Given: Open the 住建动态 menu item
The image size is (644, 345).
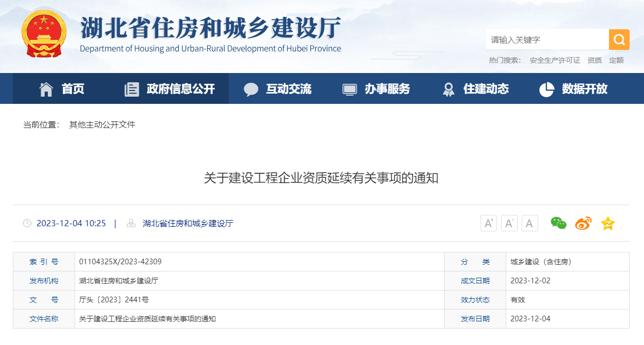Looking at the screenshot, I should pyautogui.click(x=486, y=89).
